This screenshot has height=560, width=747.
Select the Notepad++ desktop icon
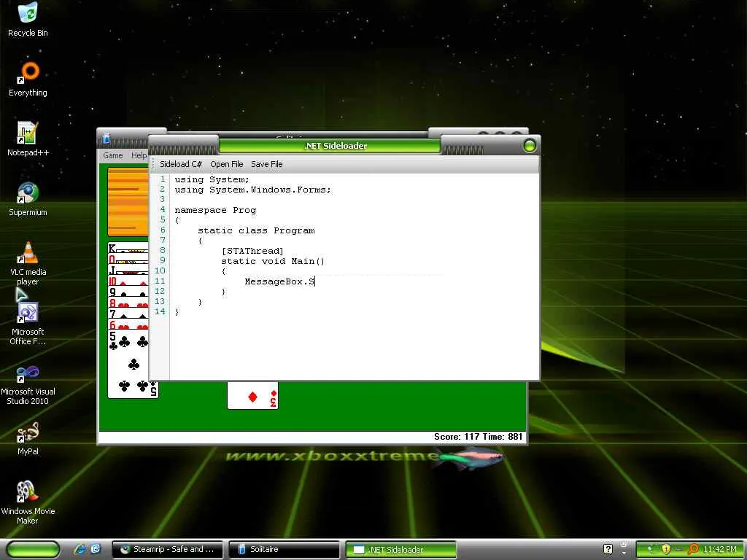[28, 139]
